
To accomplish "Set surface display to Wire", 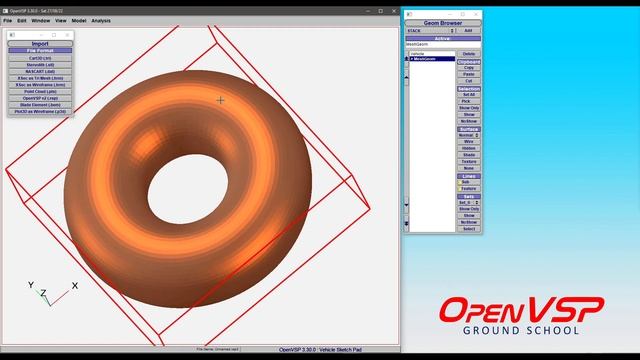I will (x=469, y=142).
